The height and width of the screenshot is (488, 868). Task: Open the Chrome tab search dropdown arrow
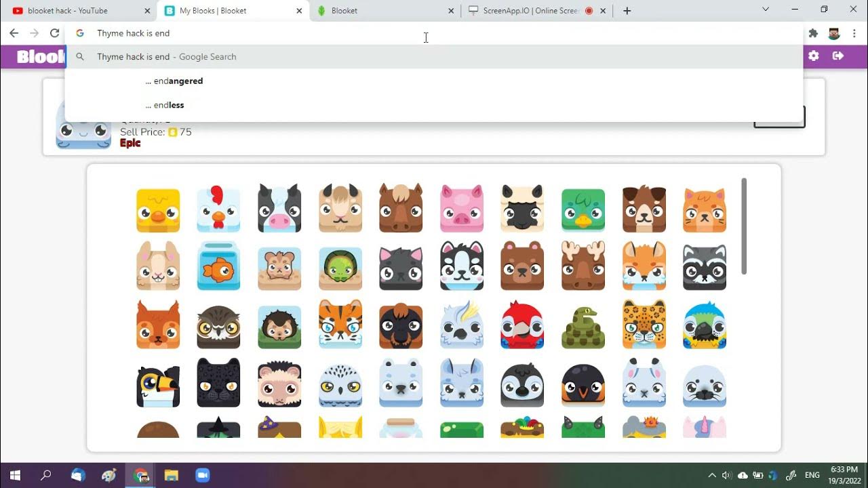tap(766, 9)
